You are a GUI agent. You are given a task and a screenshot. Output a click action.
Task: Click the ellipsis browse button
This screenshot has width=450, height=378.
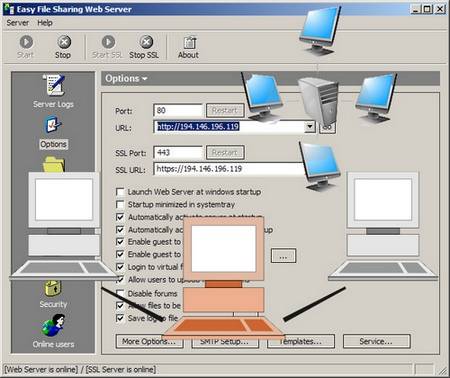(283, 256)
